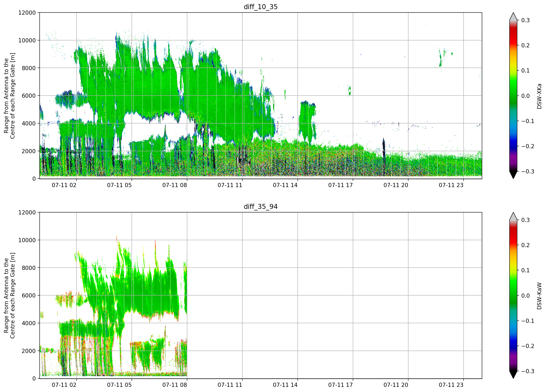Click the 2000 y-tick in diff_35_94 plot
The width and height of the screenshot is (546, 392).
pos(29,351)
